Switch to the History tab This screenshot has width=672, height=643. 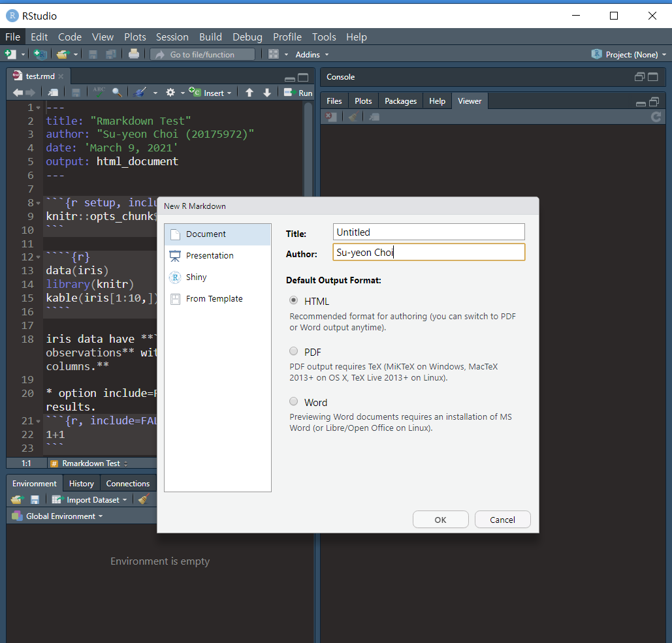pyautogui.click(x=82, y=484)
